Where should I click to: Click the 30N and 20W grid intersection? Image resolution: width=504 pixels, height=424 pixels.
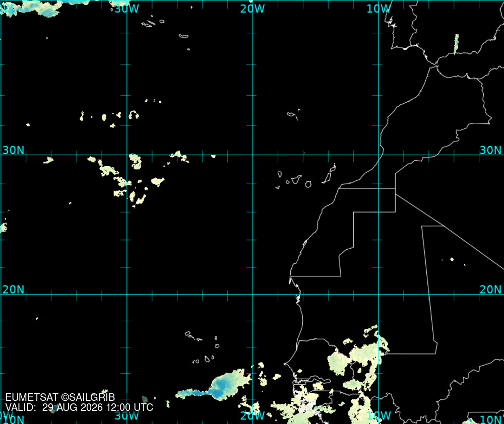(253, 155)
